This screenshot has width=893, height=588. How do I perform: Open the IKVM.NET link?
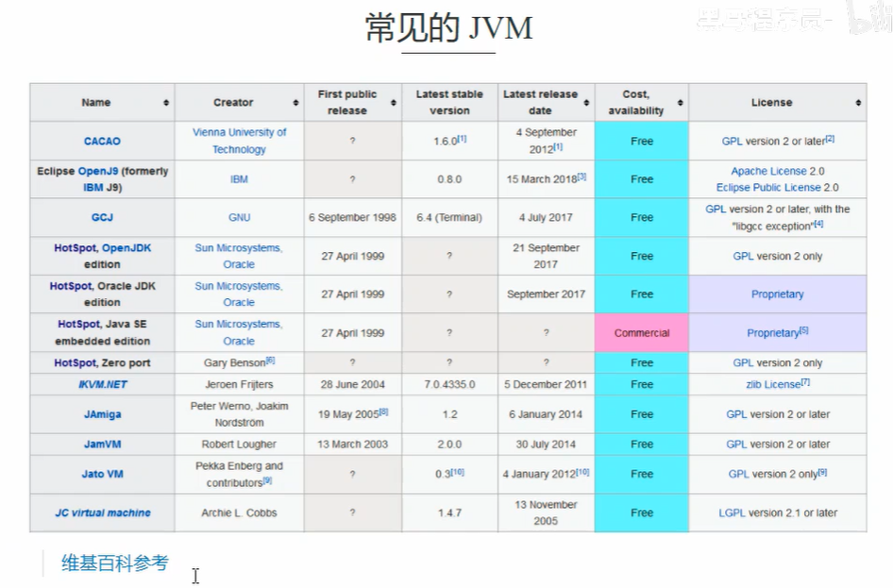click(101, 384)
